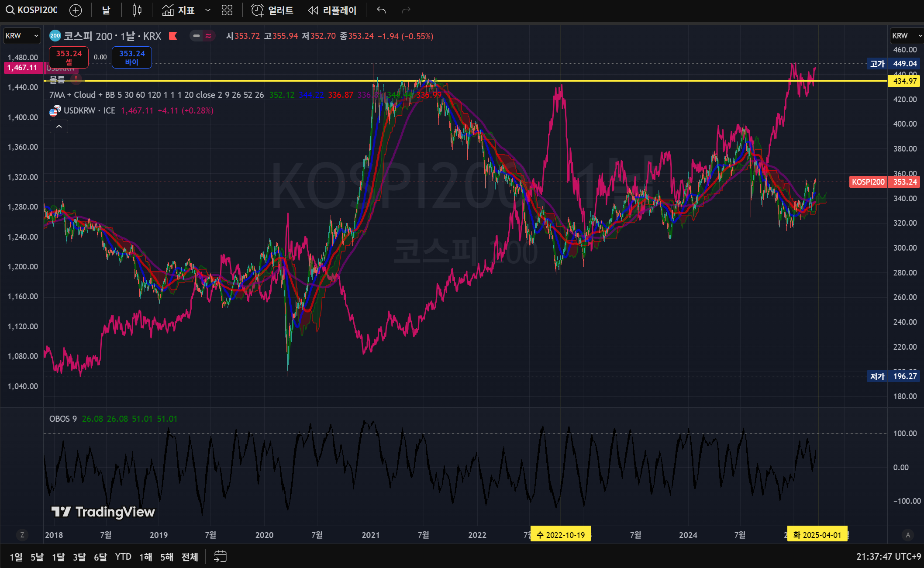
Task: Toggle the red flag on 코스피 200
Action: 173,36
